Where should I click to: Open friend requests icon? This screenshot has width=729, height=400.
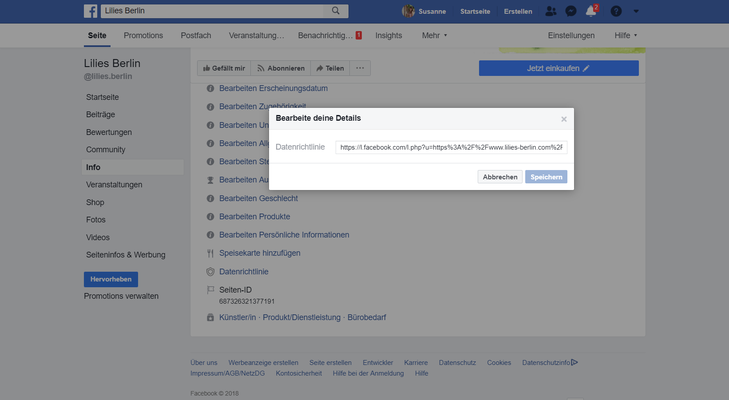point(551,11)
